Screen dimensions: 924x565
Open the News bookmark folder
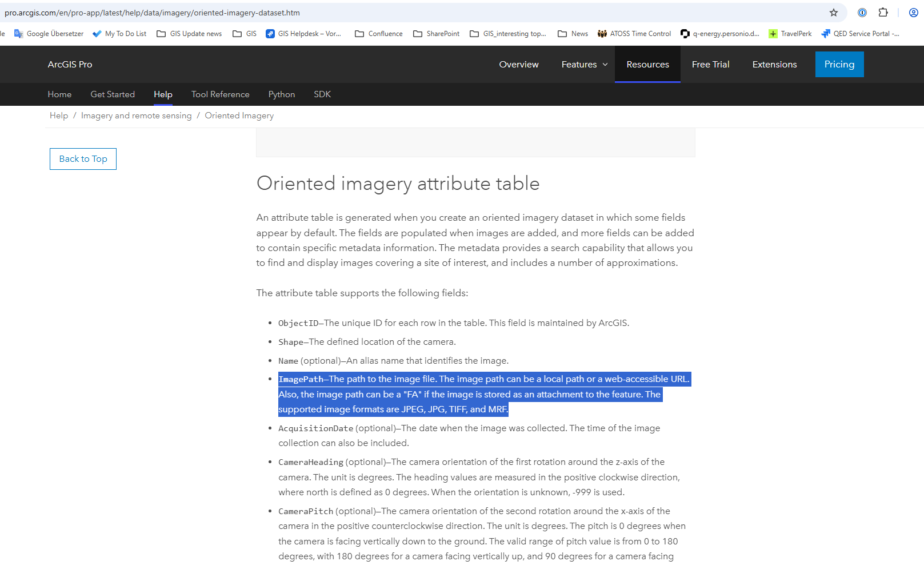[573, 34]
